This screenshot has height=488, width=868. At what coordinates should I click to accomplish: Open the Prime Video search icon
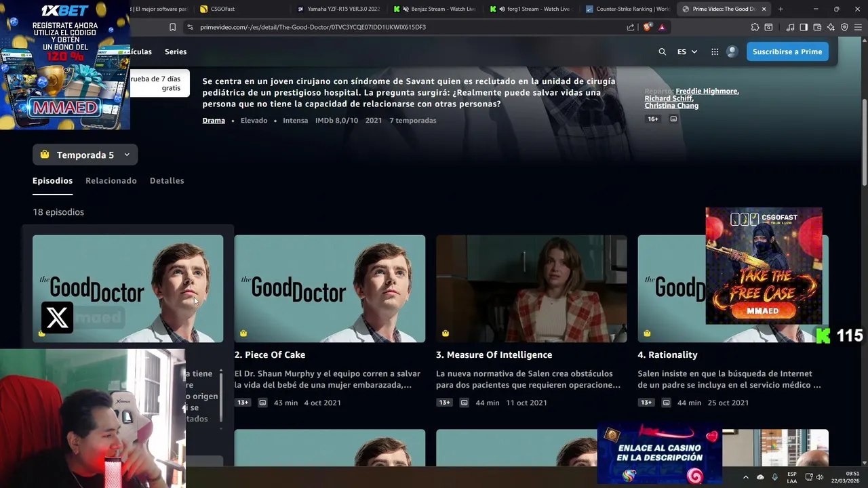tap(663, 52)
